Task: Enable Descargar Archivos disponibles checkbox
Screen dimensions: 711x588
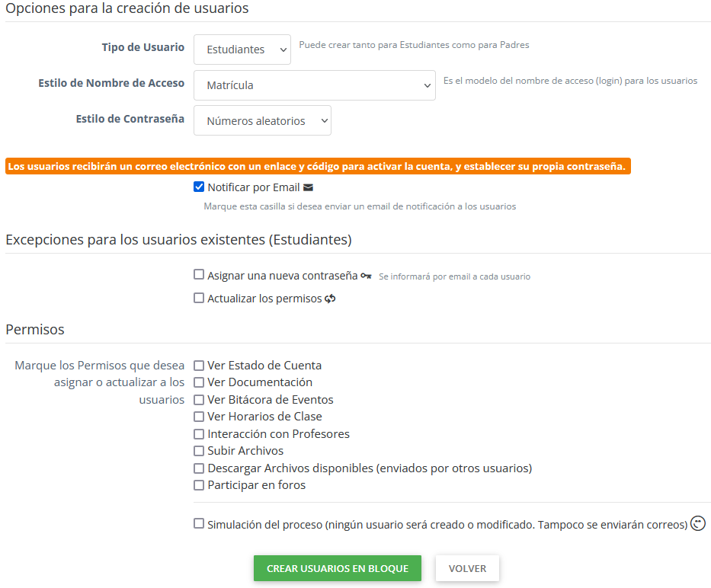Action: click(x=199, y=468)
